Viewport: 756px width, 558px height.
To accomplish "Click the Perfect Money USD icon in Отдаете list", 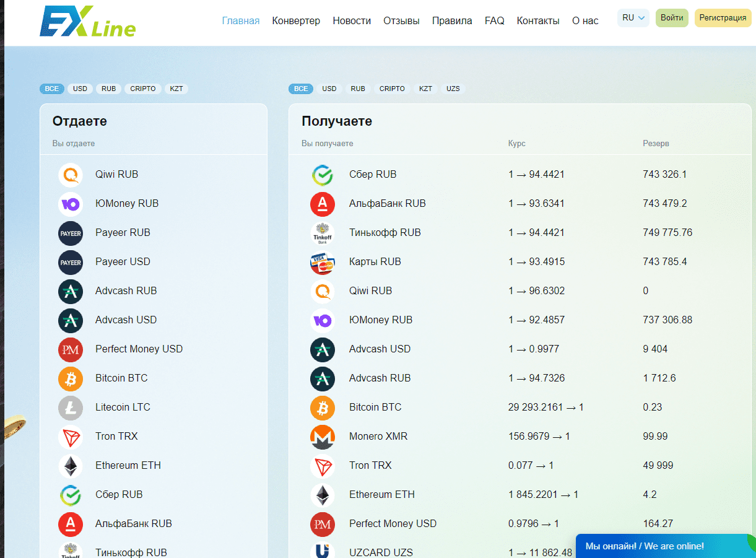I will [71, 349].
